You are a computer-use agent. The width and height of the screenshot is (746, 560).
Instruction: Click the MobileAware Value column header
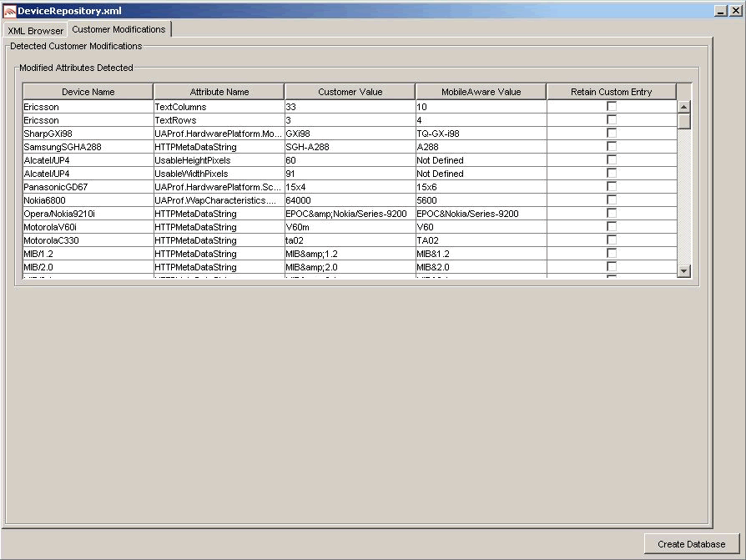click(481, 92)
